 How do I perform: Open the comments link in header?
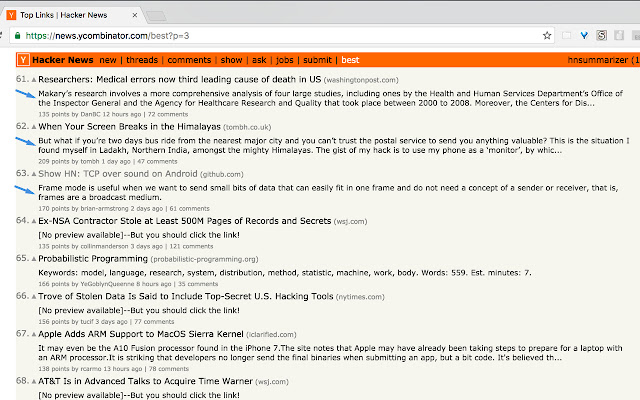click(189, 60)
